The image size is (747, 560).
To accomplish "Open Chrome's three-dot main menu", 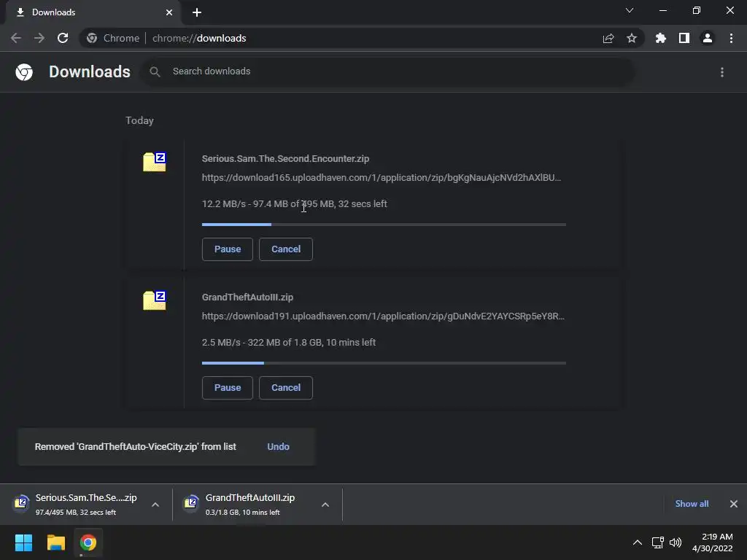I will pyautogui.click(x=731, y=38).
